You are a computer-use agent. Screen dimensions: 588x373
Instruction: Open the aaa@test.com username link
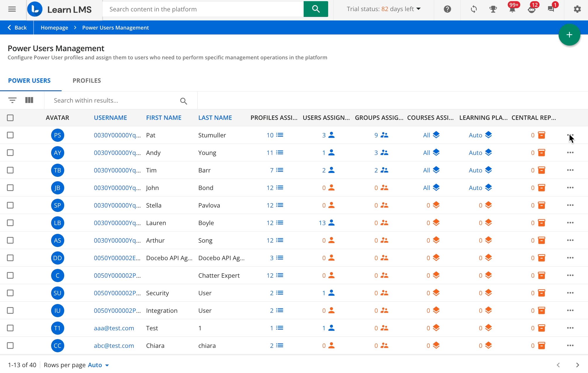[114, 328]
